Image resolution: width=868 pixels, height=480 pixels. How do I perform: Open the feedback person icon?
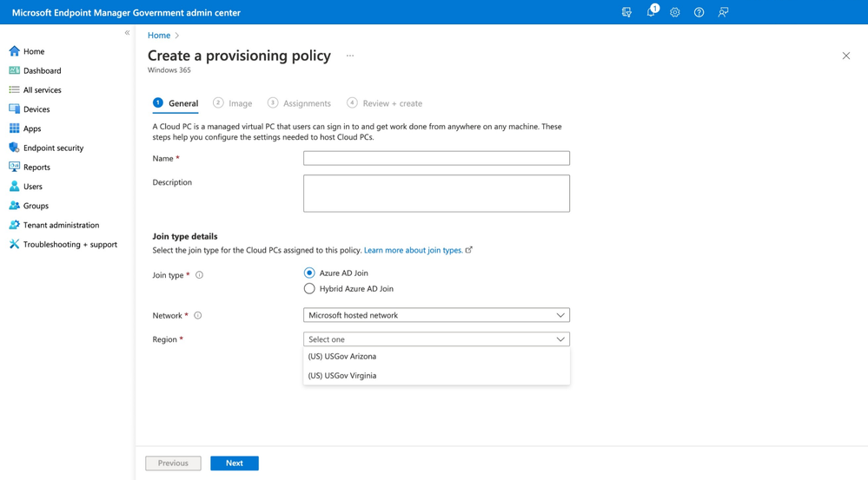point(723,12)
